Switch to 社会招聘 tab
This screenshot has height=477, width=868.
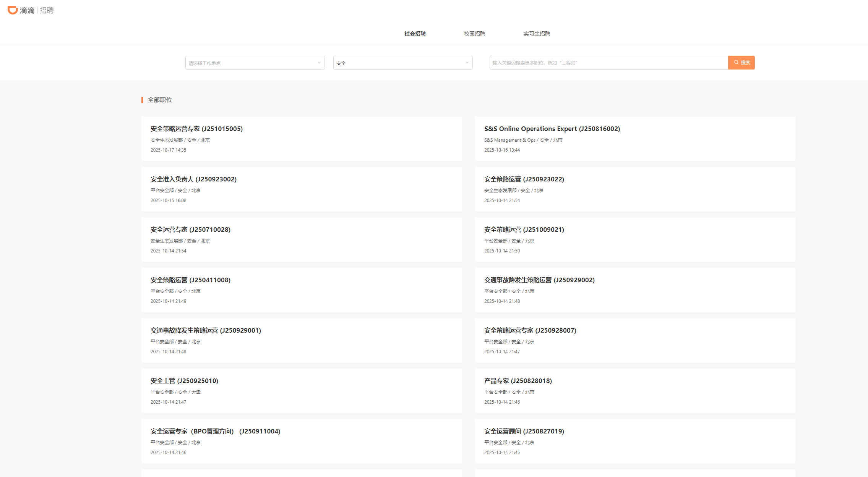tap(415, 34)
